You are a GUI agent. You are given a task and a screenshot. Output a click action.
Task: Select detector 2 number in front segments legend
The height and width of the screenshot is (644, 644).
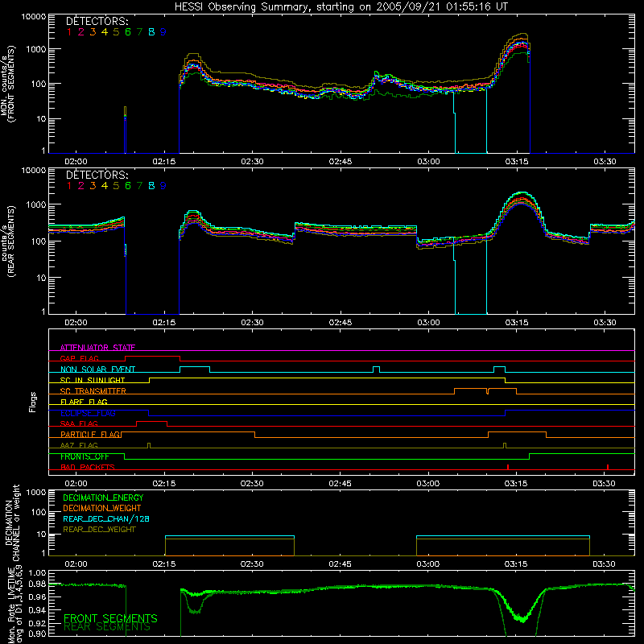(81, 32)
